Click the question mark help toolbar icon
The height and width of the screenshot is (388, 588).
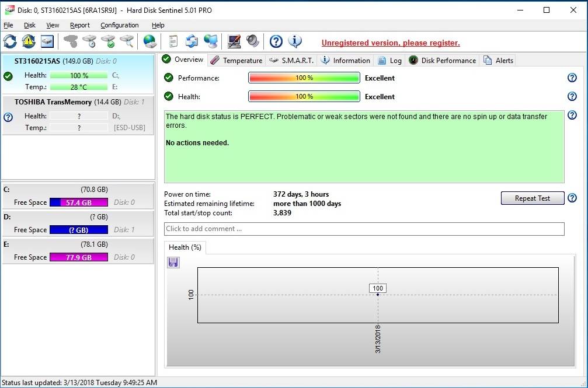tap(276, 41)
